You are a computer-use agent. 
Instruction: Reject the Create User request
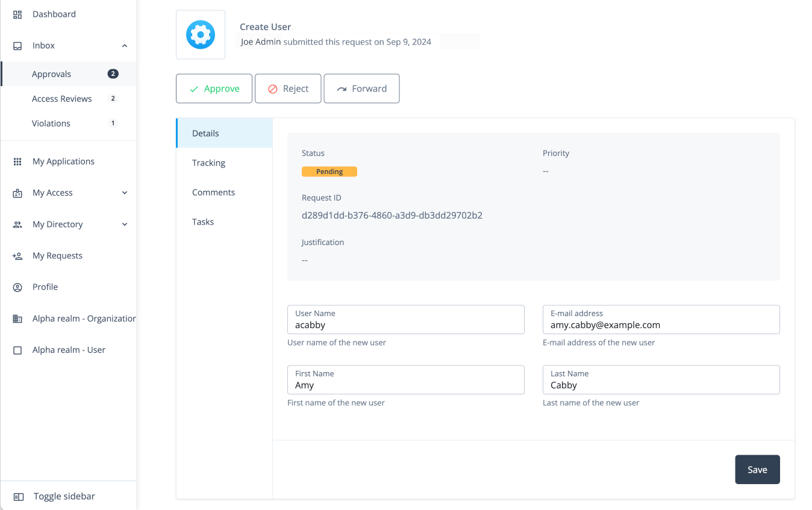tap(287, 89)
